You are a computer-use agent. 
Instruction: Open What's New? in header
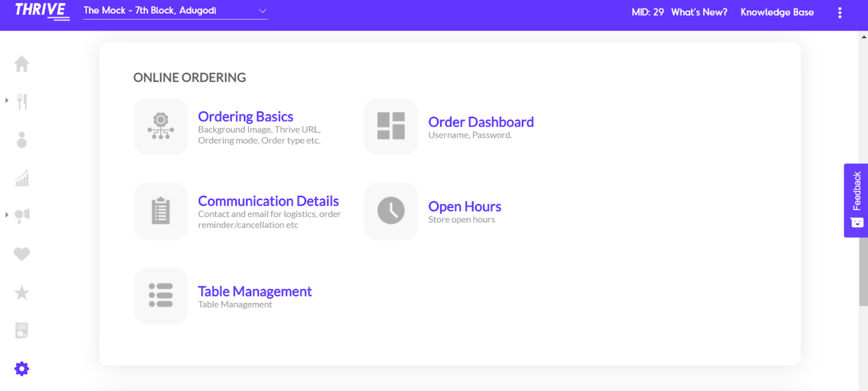click(x=699, y=12)
